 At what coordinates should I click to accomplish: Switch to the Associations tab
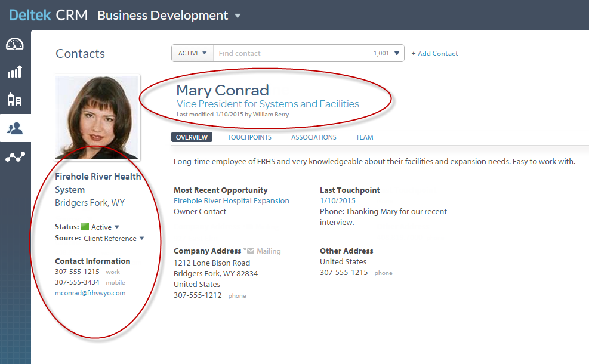313,137
